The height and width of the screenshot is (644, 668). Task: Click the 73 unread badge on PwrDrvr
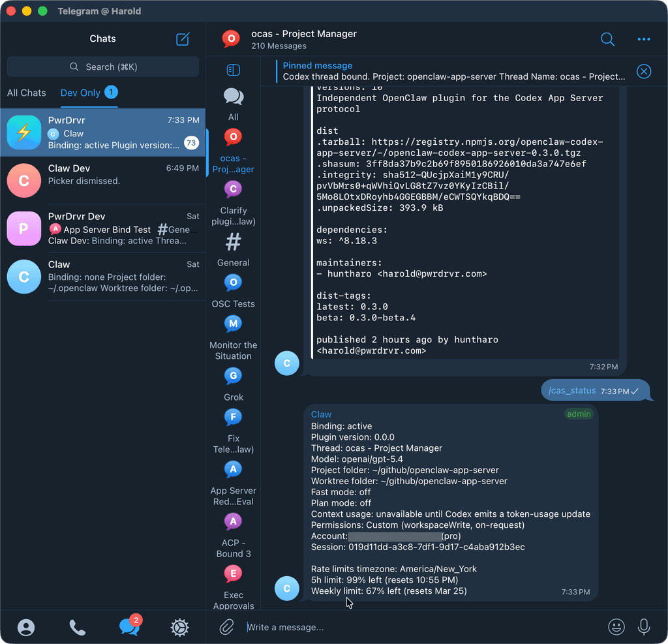tap(191, 143)
